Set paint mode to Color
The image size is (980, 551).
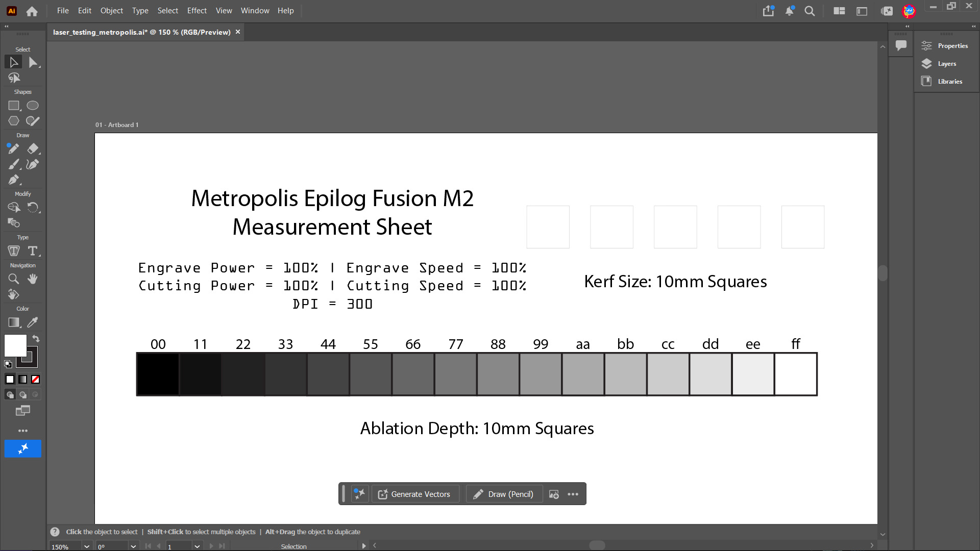[10, 380]
